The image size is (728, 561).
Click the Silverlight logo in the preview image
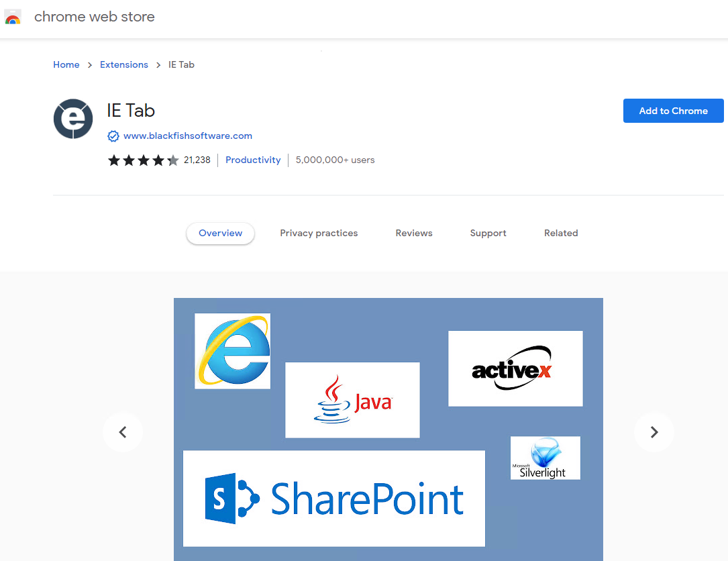(x=545, y=458)
